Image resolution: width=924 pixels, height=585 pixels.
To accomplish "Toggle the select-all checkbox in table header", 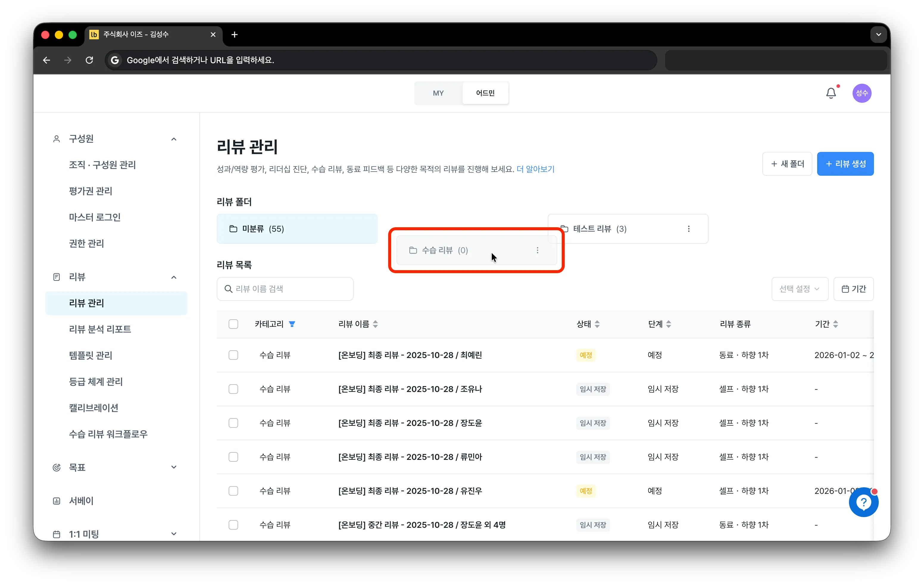I will [x=233, y=324].
